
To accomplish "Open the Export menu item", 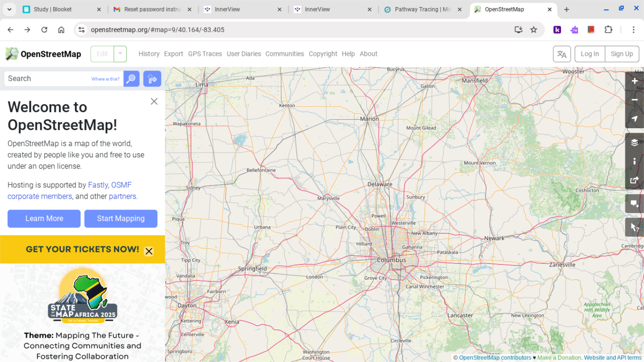I will point(174,54).
